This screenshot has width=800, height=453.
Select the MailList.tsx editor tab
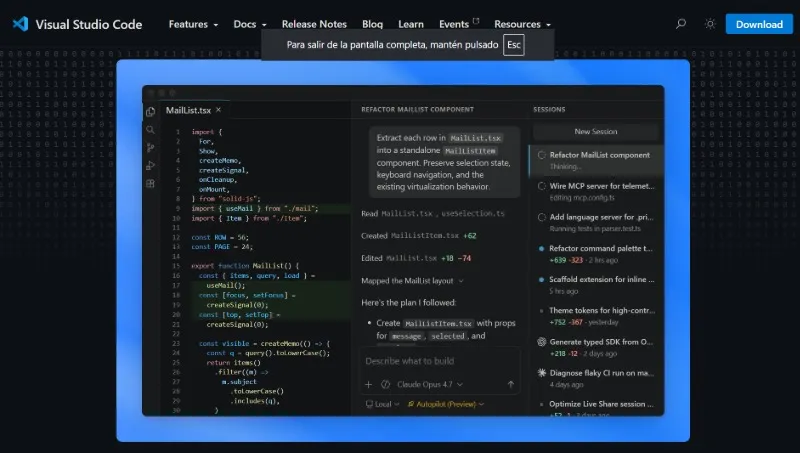click(x=194, y=110)
